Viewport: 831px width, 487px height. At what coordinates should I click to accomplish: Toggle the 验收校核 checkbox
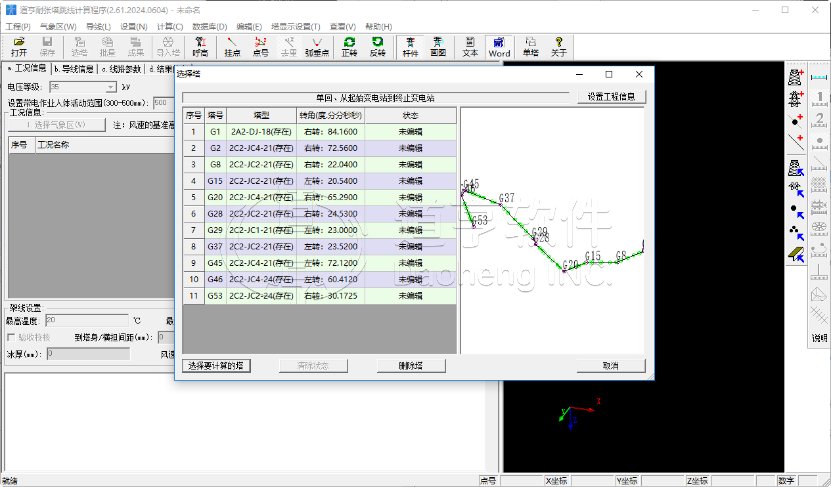tap(11, 338)
